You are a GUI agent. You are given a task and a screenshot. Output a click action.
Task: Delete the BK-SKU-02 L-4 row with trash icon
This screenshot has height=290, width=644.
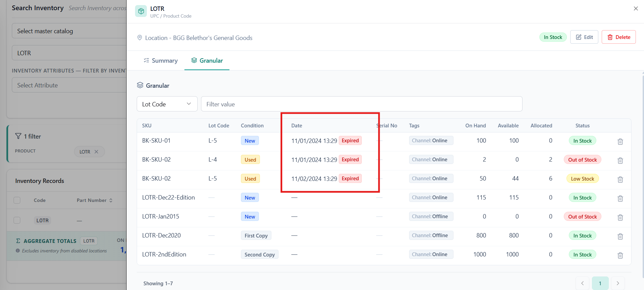pyautogui.click(x=620, y=160)
